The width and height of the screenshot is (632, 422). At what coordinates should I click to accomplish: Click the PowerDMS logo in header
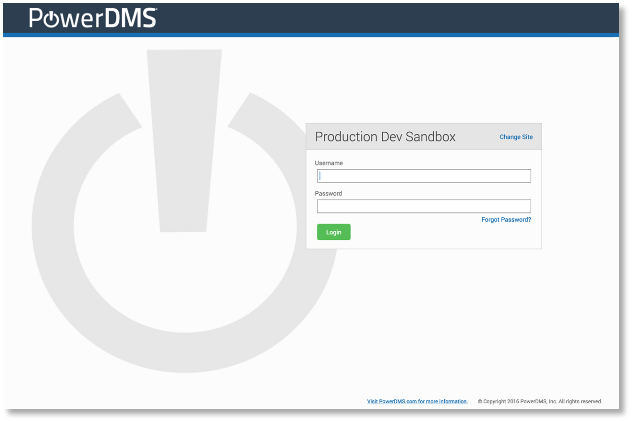coord(92,18)
